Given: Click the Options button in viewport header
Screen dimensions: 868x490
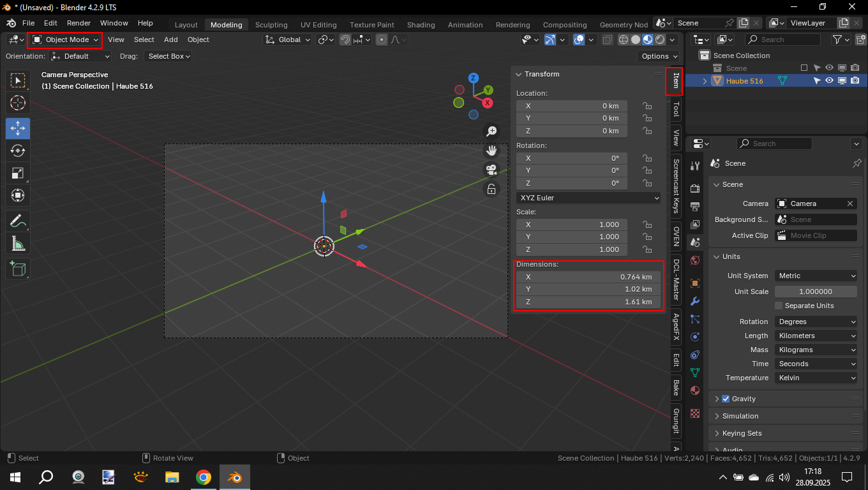Looking at the screenshot, I should [x=658, y=56].
